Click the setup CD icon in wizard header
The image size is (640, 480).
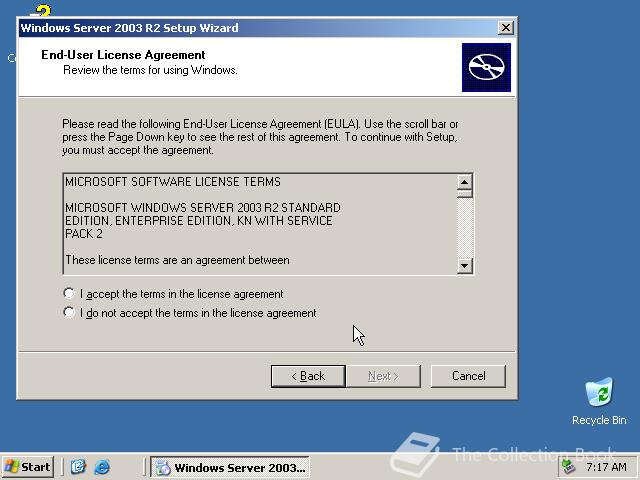pos(486,67)
